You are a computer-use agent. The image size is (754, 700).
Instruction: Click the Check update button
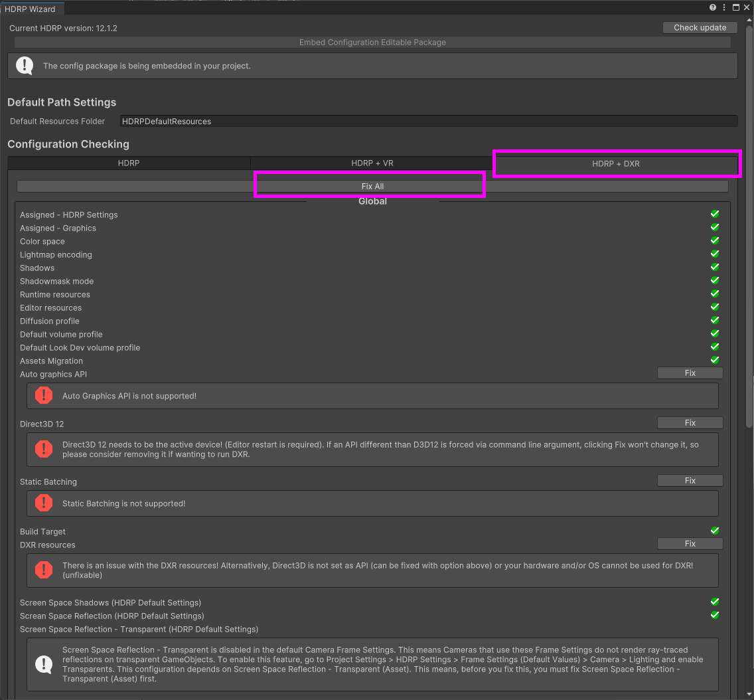[x=700, y=28]
